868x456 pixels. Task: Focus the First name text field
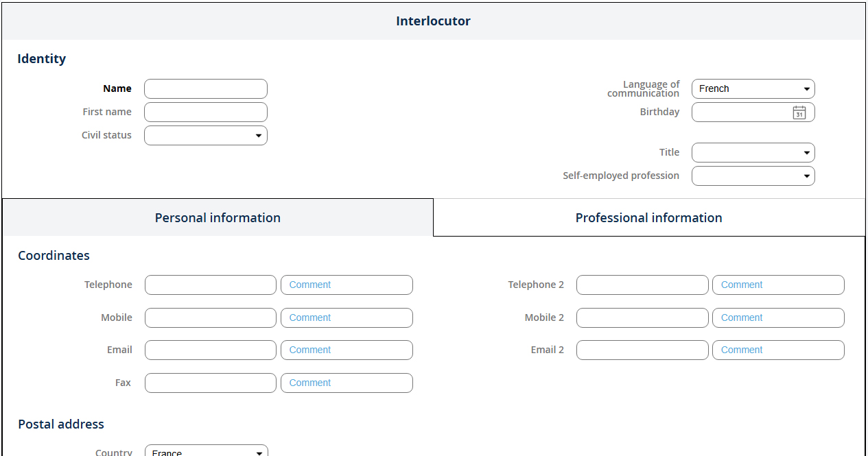(x=205, y=112)
